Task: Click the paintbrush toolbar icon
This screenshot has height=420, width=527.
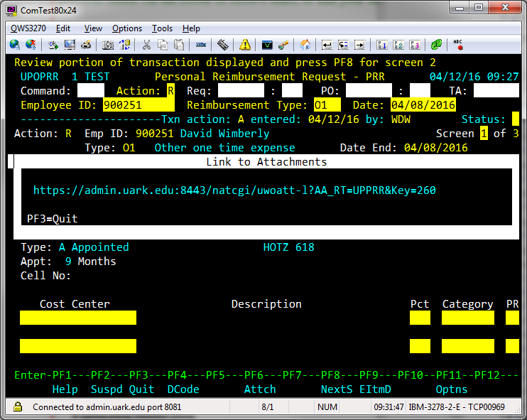Action: click(283, 44)
